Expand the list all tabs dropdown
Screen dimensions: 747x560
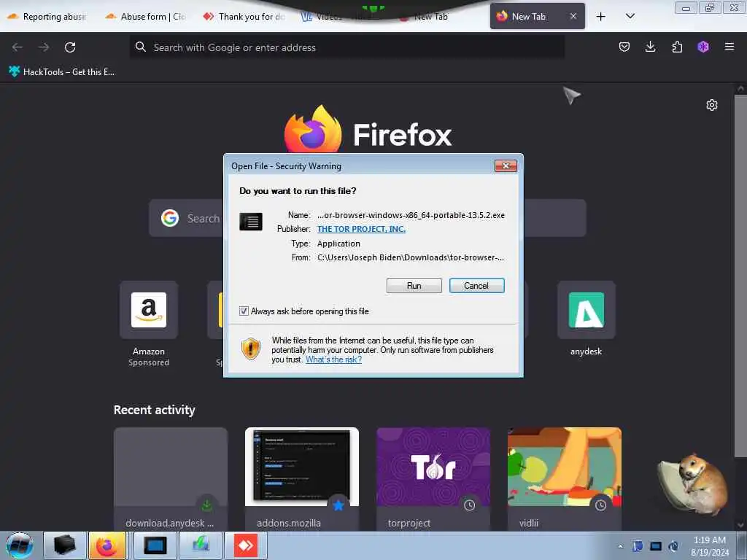click(630, 16)
